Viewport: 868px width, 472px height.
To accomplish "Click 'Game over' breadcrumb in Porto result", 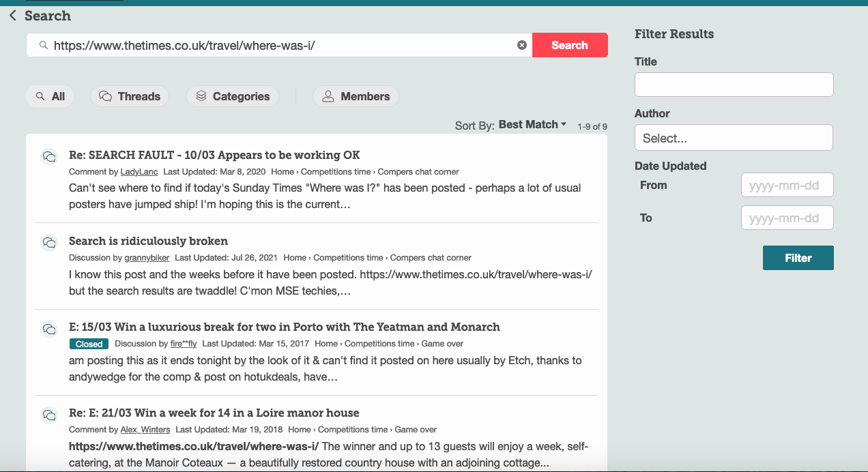I will tap(442, 344).
